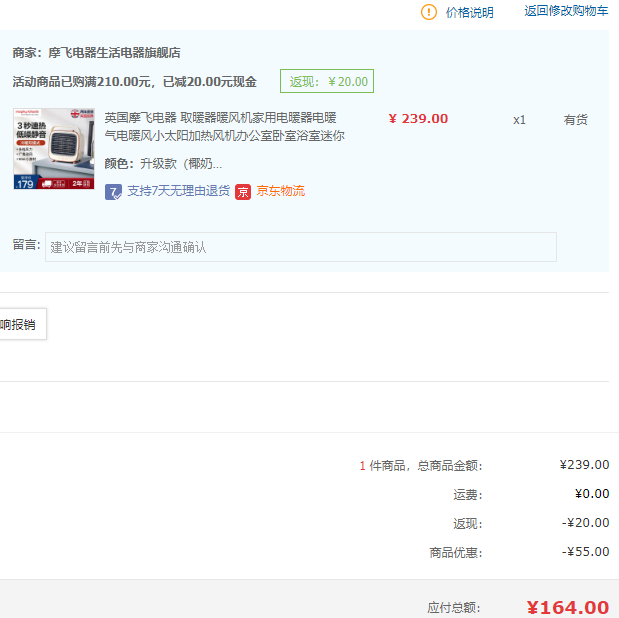Click the red 京 JD logistics icon
Viewport: 619px width, 618px height.
(x=243, y=192)
